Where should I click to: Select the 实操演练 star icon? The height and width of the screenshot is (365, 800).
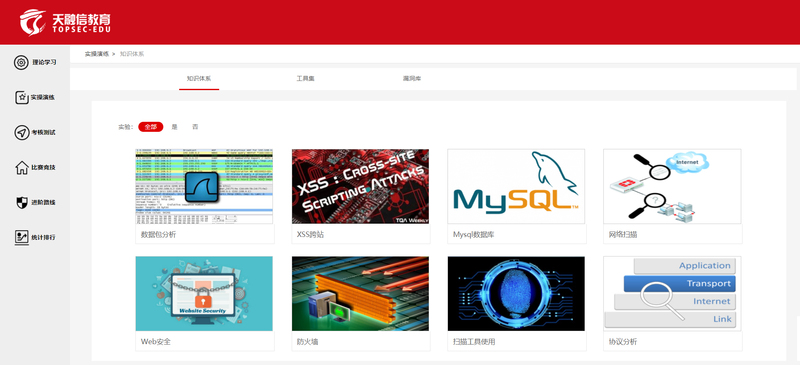[x=21, y=98]
